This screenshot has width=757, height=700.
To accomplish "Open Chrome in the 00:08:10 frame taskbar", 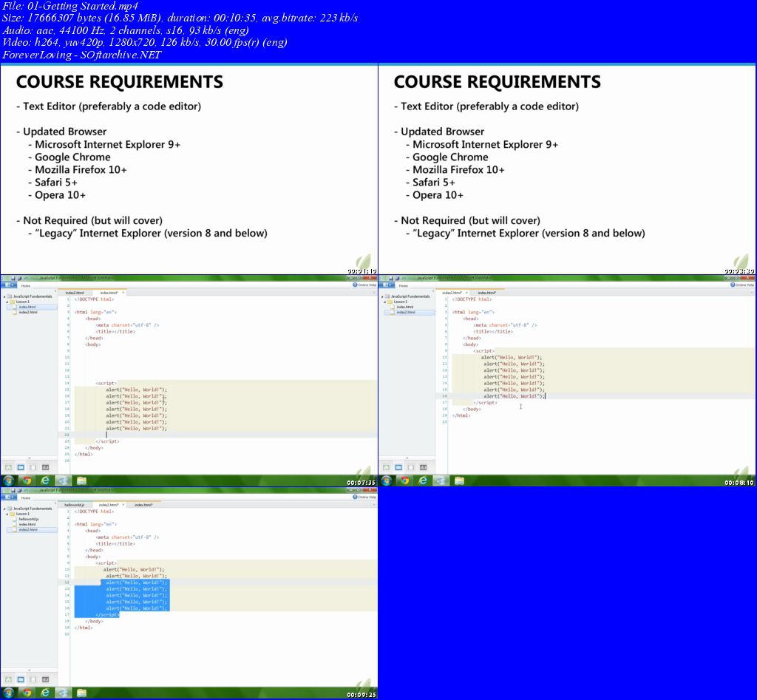I will point(404,480).
